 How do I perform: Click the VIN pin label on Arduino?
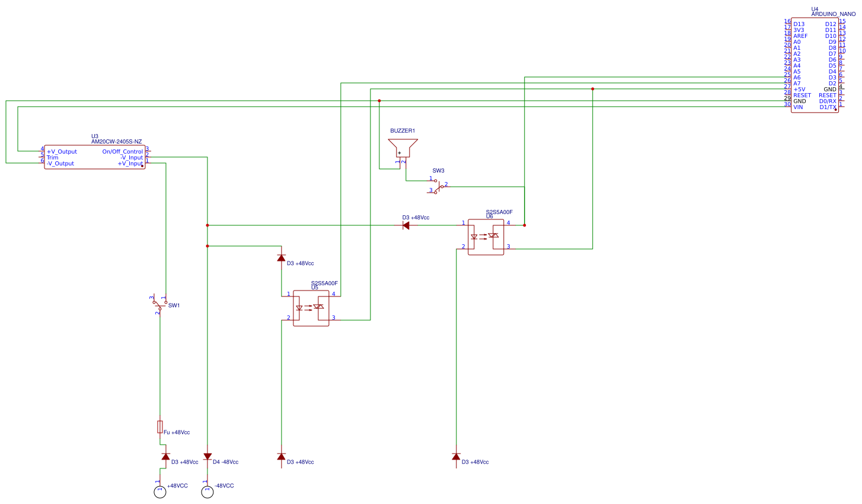click(x=798, y=107)
